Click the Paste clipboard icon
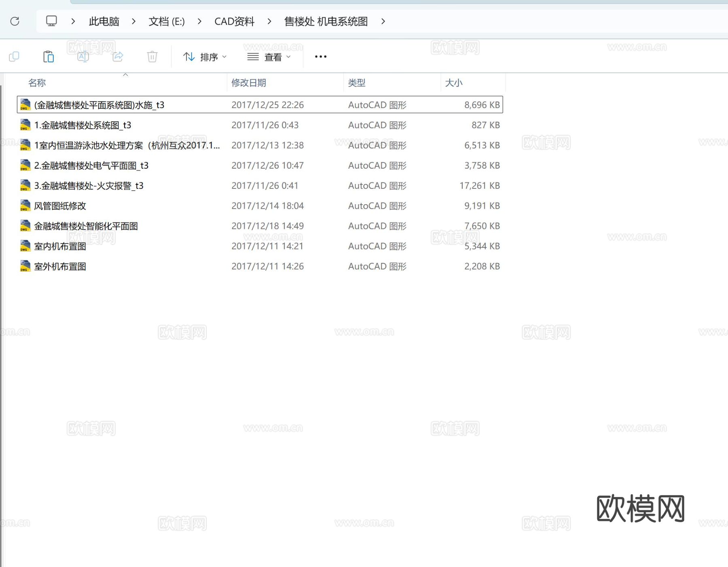The width and height of the screenshot is (728, 567). 49,57
